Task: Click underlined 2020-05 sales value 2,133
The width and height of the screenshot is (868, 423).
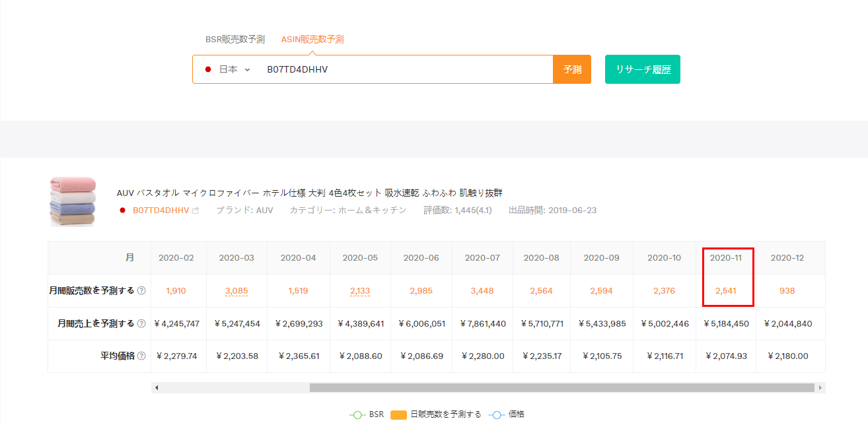Action: point(360,291)
